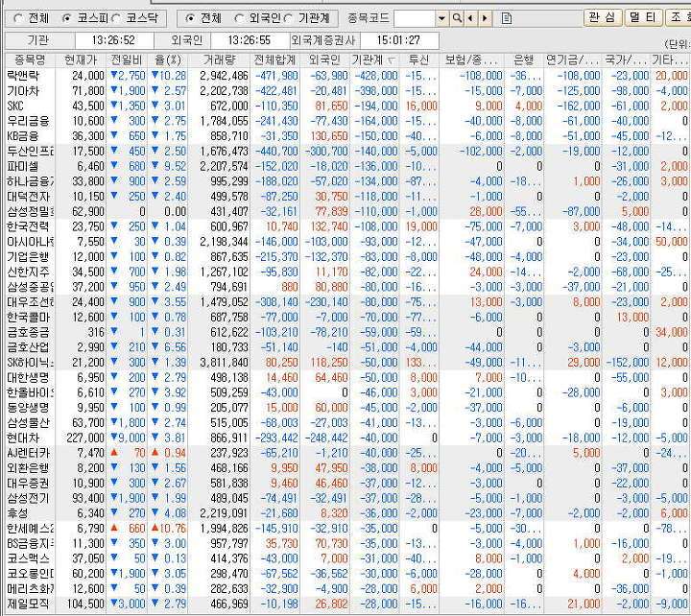The height and width of the screenshot is (616, 691).
Task: Sort by the 연기금/... column header
Action: [x=573, y=59]
